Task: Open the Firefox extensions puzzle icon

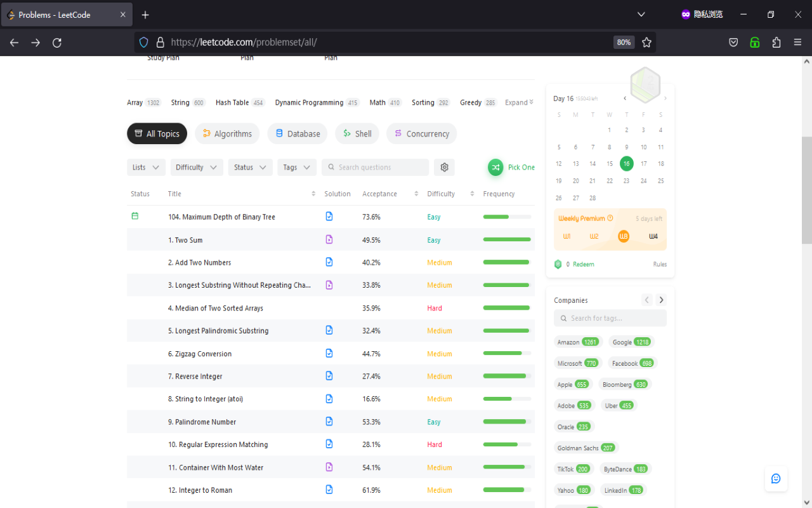Action: click(x=776, y=43)
